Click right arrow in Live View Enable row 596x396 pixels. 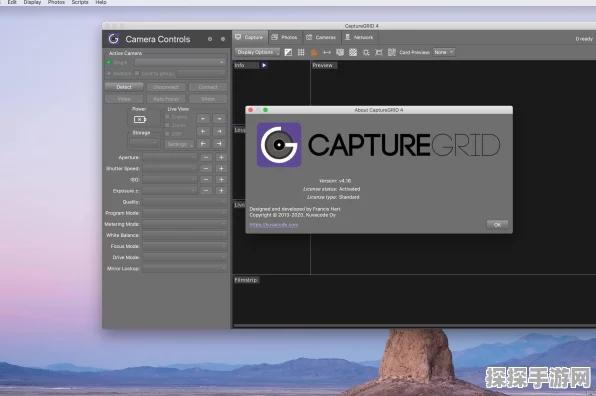pos(219,119)
